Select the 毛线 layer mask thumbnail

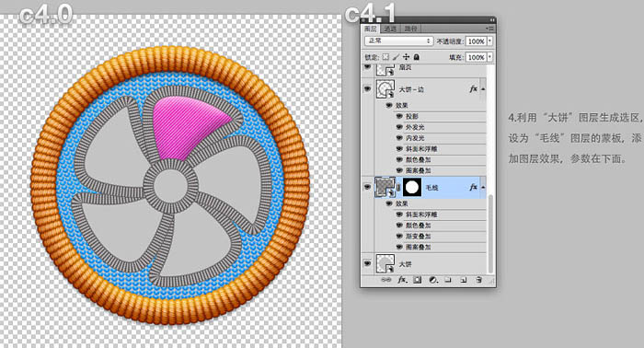(x=412, y=188)
